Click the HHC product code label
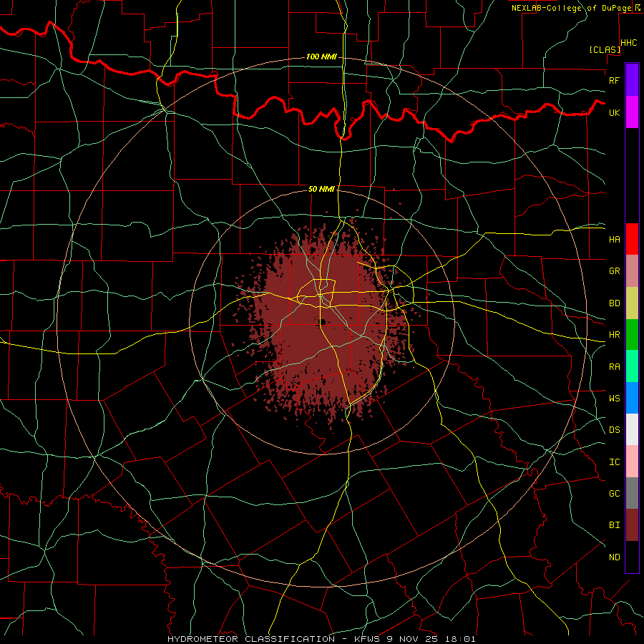 point(629,43)
